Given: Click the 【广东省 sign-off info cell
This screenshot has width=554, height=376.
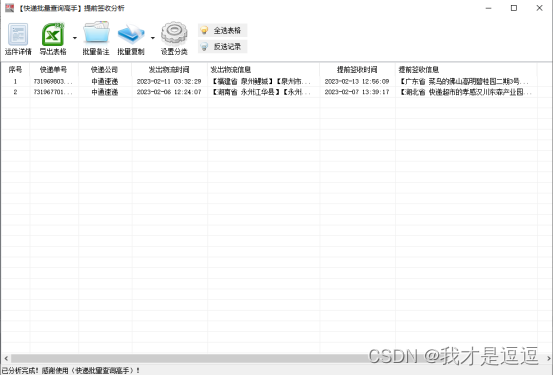Looking at the screenshot, I should tap(466, 82).
